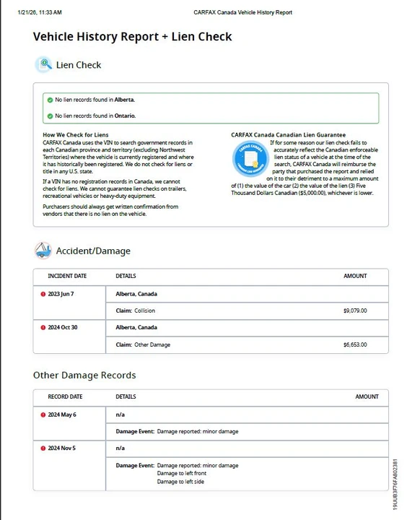Click the 2024 May 6 record date

(62, 415)
